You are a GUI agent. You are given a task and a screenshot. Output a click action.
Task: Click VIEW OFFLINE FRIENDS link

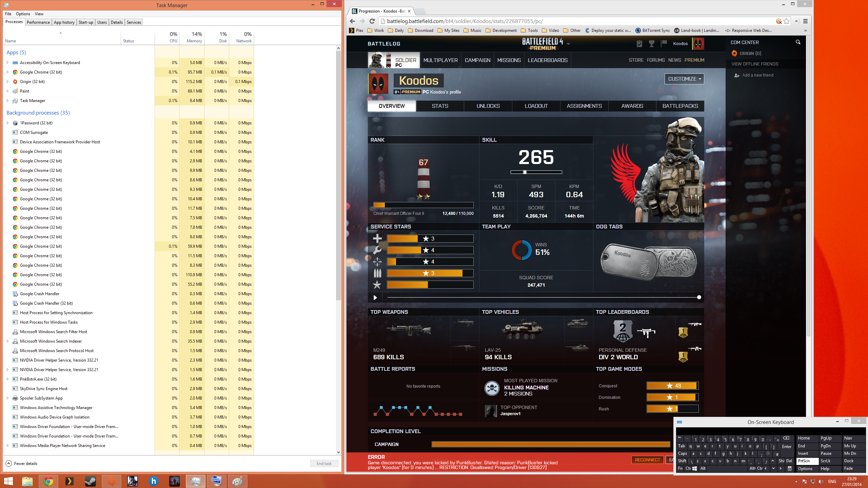pyautogui.click(x=755, y=64)
